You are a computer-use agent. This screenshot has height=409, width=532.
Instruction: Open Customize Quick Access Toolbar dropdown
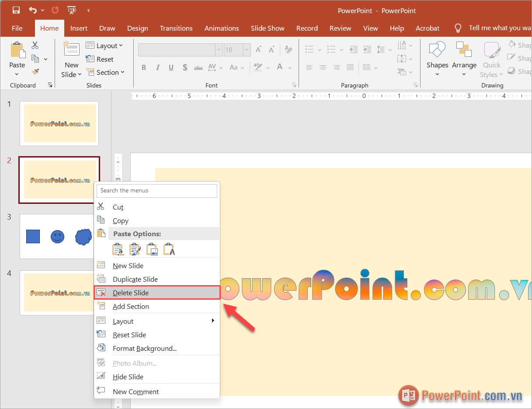[x=88, y=10]
